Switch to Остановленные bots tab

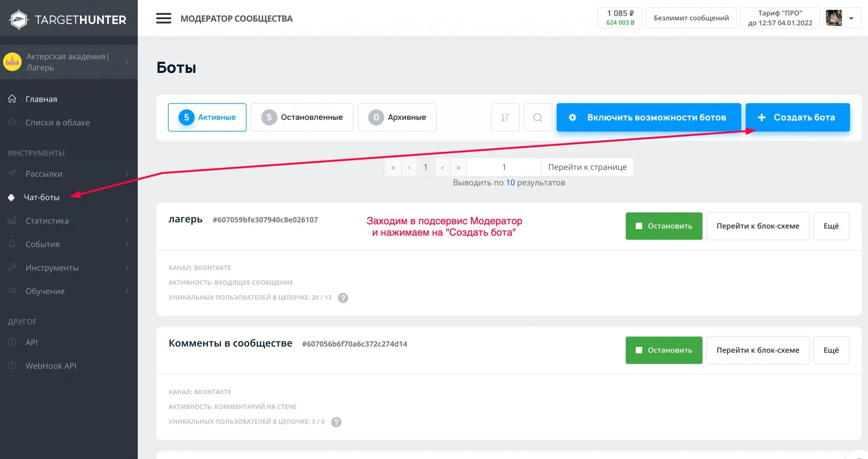tap(302, 117)
